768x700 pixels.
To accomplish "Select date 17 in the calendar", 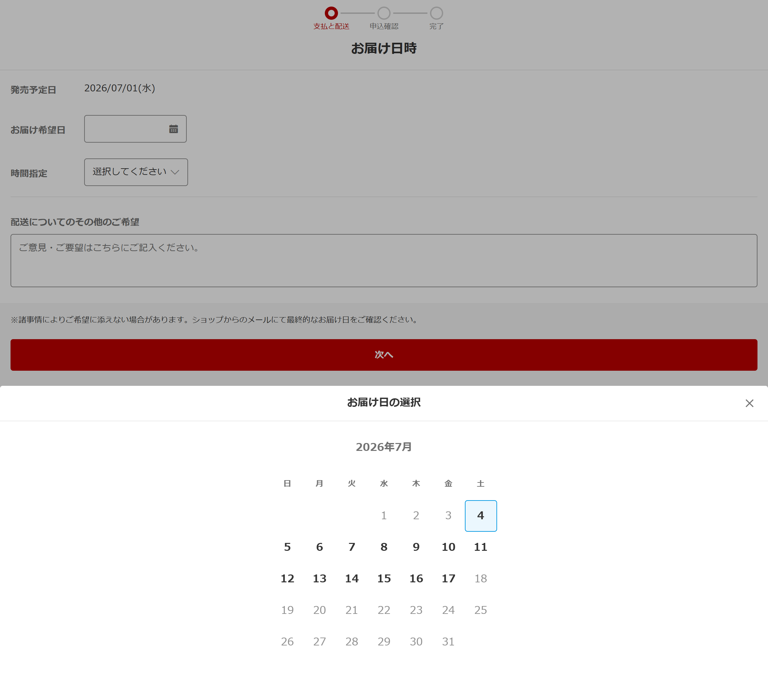I will (x=448, y=579).
